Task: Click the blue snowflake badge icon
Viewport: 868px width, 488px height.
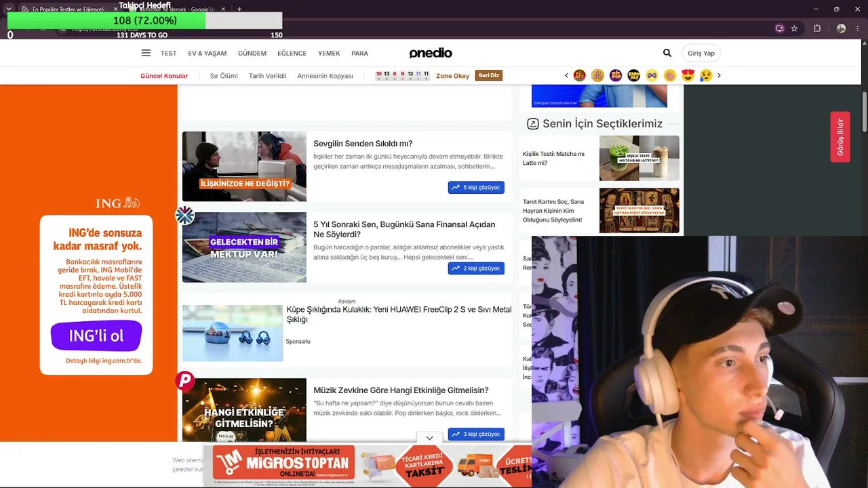Action: [184, 216]
